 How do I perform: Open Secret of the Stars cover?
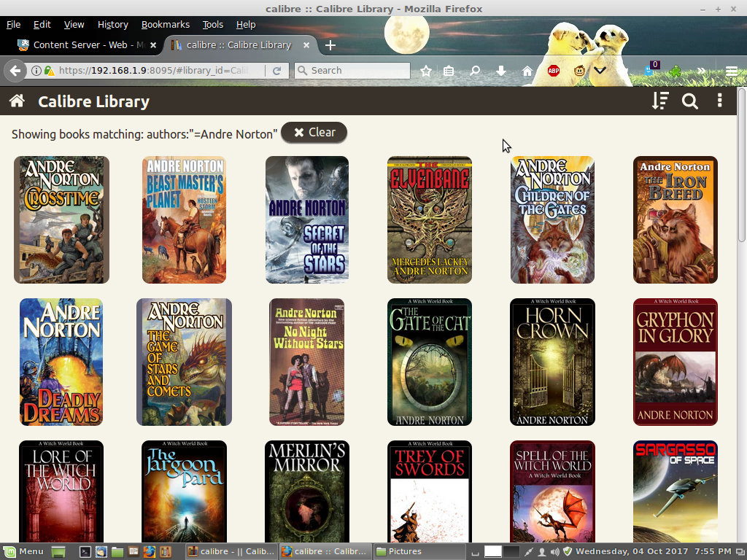(x=307, y=220)
